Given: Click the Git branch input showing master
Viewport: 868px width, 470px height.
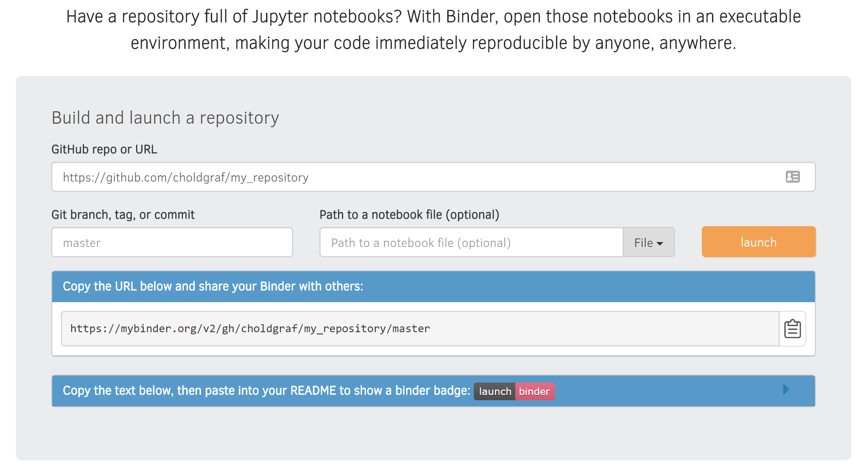Looking at the screenshot, I should point(172,243).
